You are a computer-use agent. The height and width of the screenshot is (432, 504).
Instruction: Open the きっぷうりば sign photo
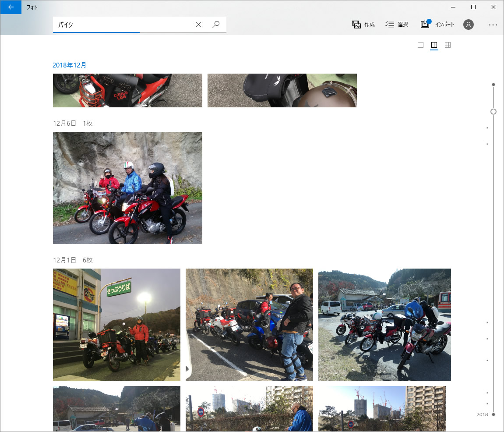(x=116, y=324)
